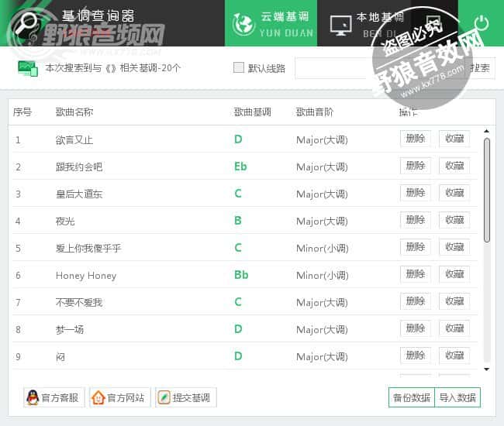Delete row 欲言又止

coord(416,139)
